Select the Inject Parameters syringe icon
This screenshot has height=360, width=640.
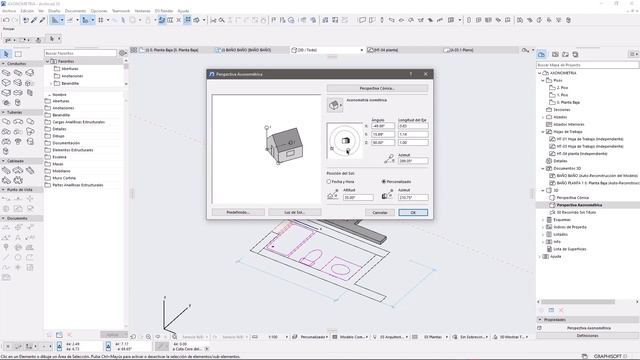click(42, 20)
